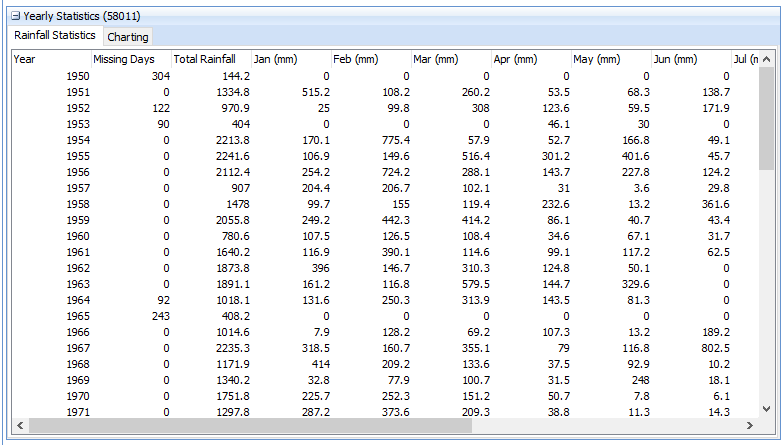Image resolution: width=781 pixels, height=445 pixels.
Task: Select the 2055.8 total rainfall cell
Action: pyautogui.click(x=233, y=220)
